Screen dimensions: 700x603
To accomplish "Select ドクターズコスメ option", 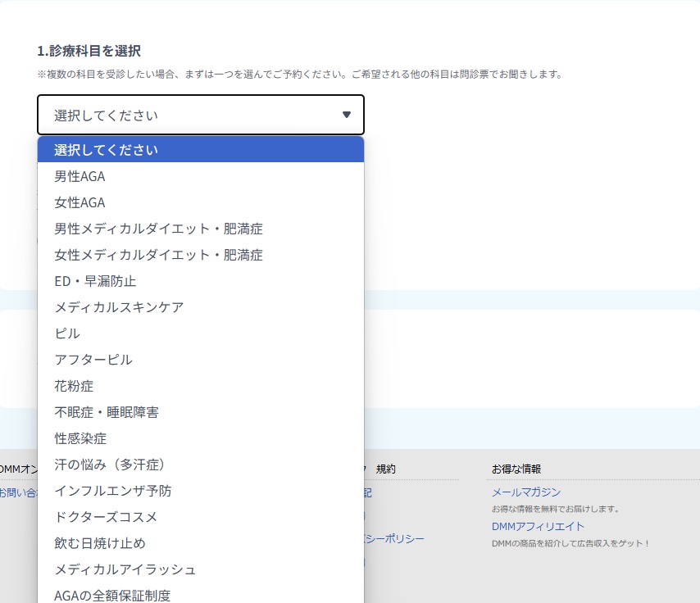I will [x=201, y=517].
